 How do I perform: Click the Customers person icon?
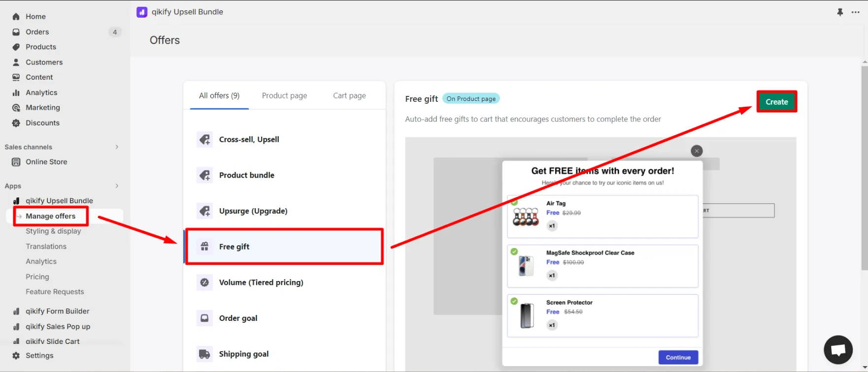(16, 62)
